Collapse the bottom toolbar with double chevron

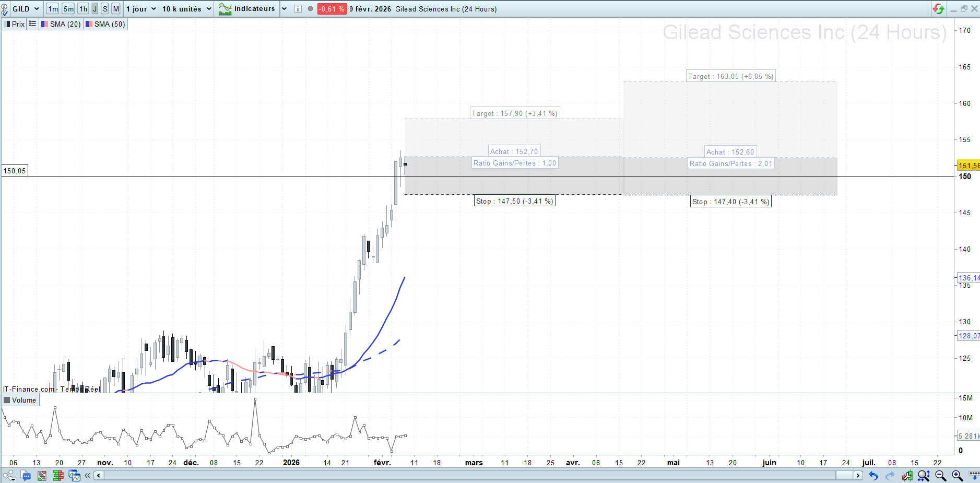point(87,475)
